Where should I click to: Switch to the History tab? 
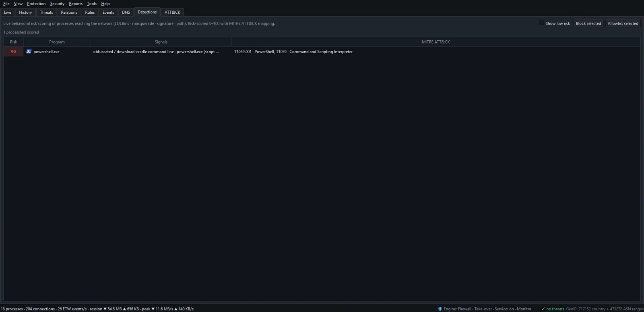25,12
